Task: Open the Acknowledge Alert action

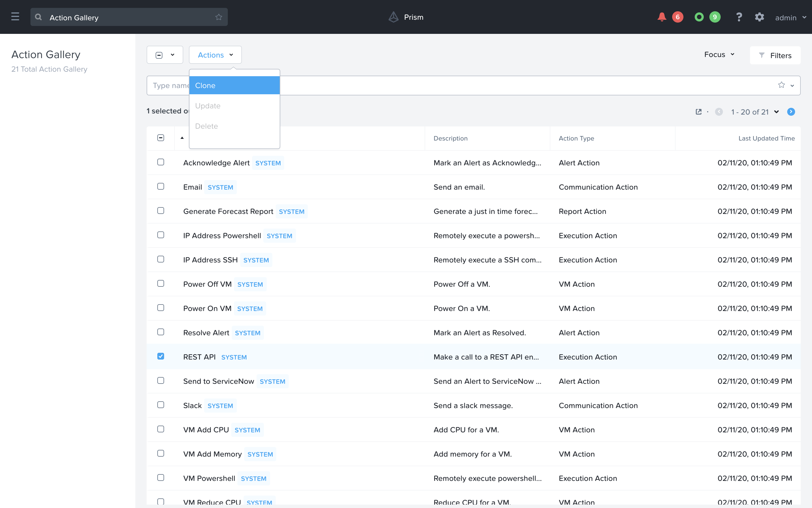Action: pyautogui.click(x=217, y=163)
